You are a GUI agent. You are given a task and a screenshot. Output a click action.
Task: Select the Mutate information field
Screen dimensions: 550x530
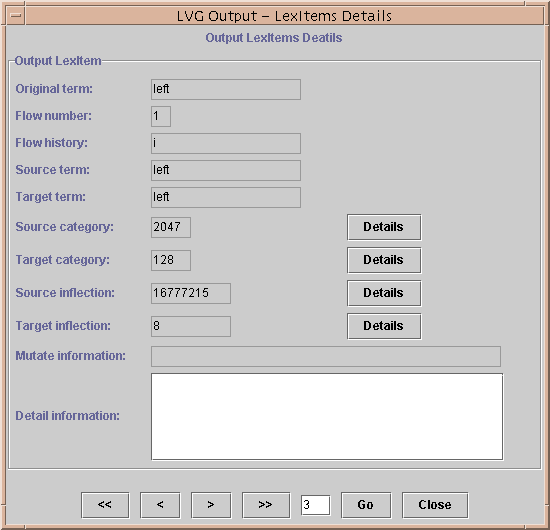click(x=326, y=356)
